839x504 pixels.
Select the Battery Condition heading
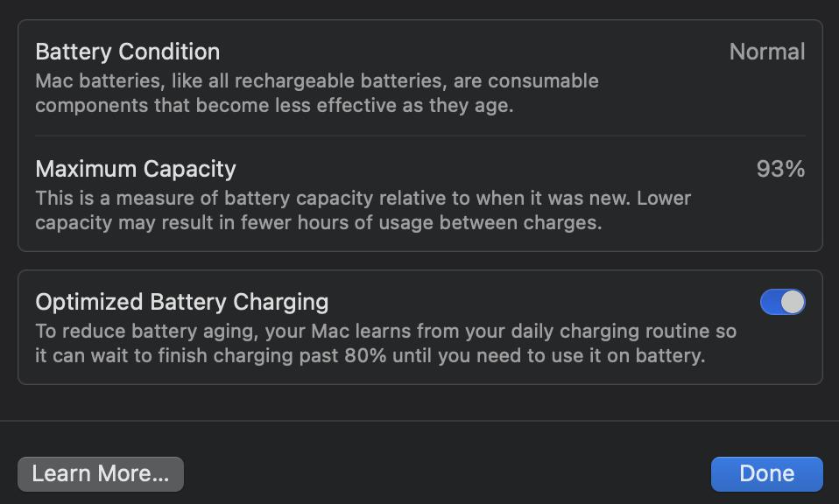click(x=127, y=52)
